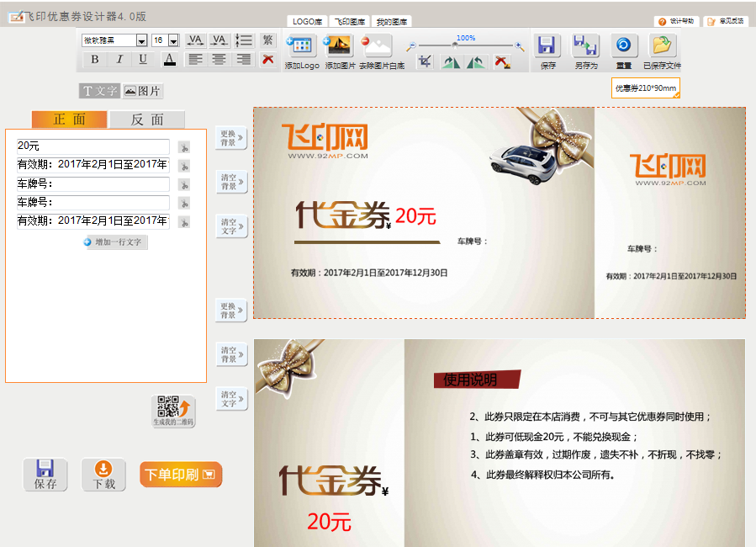Toggle center text alignment
This screenshot has height=547, width=756.
pyautogui.click(x=218, y=59)
